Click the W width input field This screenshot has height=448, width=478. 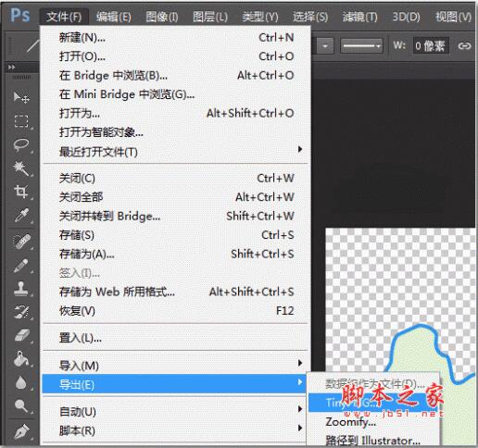[x=431, y=46]
